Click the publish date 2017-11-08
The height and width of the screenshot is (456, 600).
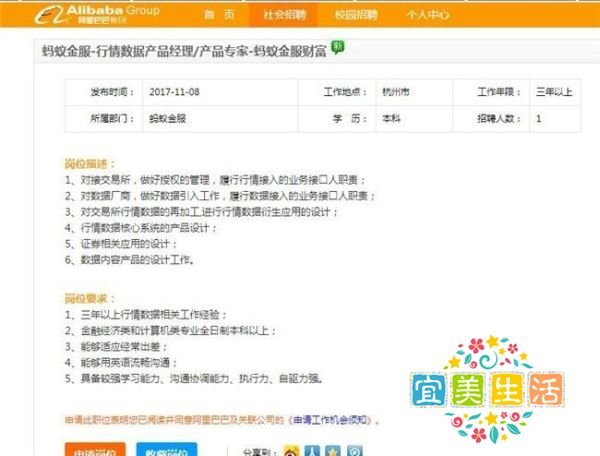(174, 92)
